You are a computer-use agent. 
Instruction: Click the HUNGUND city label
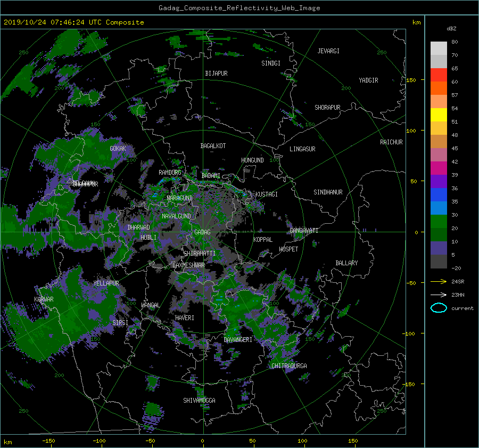(x=252, y=160)
